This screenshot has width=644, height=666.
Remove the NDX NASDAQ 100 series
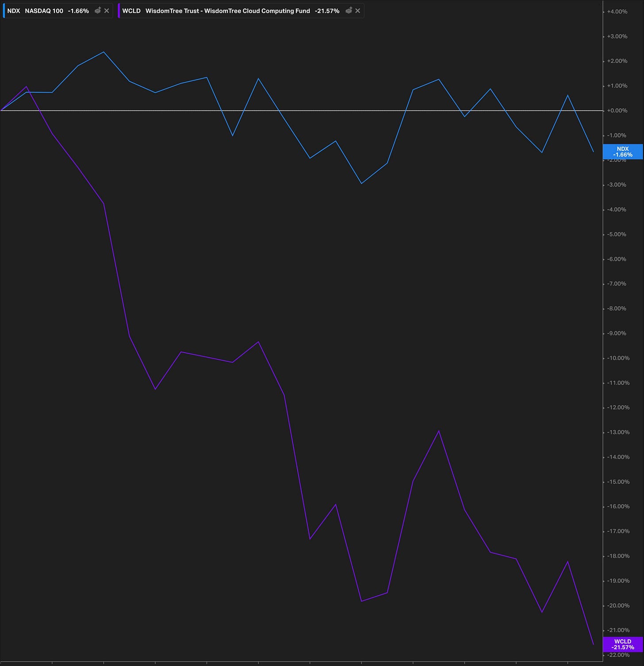(x=107, y=11)
